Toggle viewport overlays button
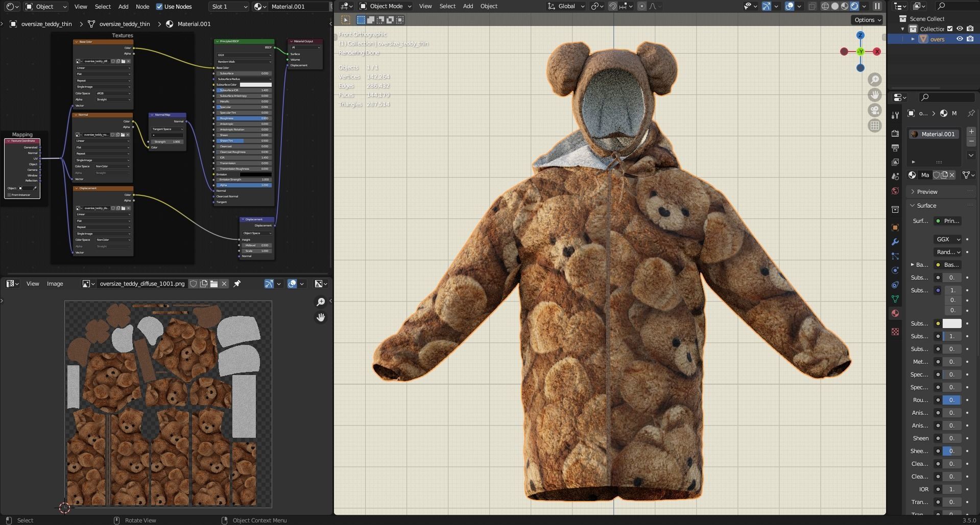Viewport: 980px width, 525px height. tap(790, 6)
